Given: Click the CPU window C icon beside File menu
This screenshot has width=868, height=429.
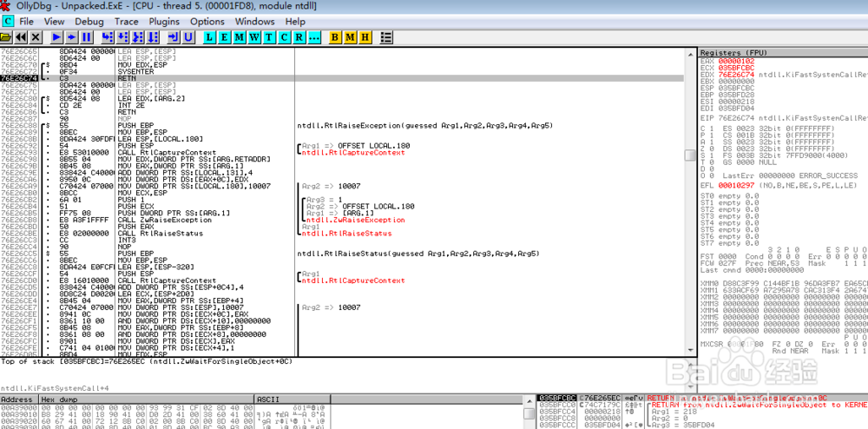Looking at the screenshot, I should pos(8,21).
